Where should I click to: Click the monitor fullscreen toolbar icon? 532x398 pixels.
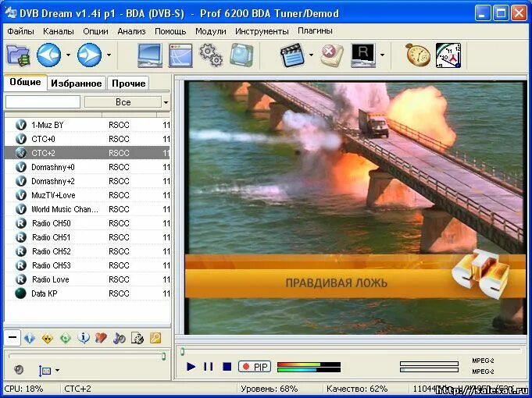(x=150, y=55)
